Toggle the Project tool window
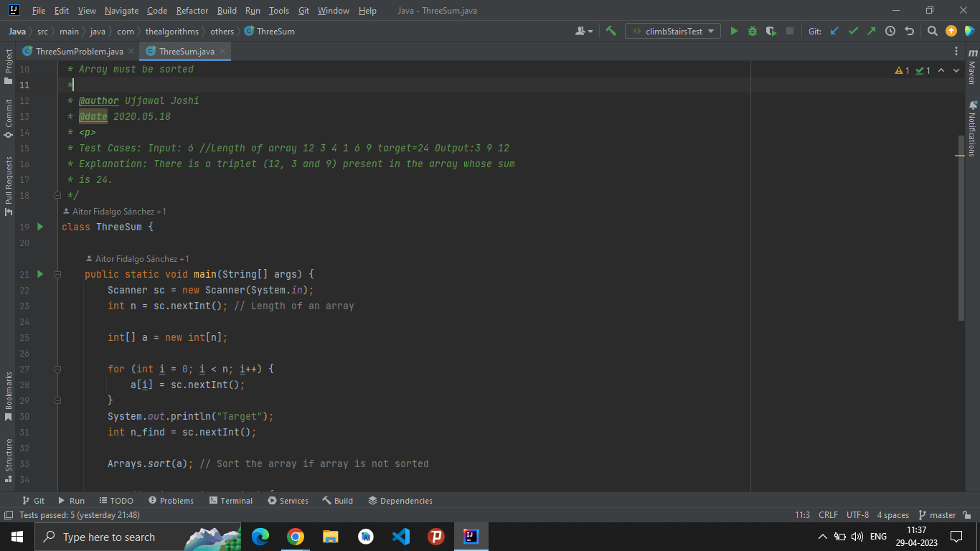Screen dimensions: 980x551 point(9,65)
